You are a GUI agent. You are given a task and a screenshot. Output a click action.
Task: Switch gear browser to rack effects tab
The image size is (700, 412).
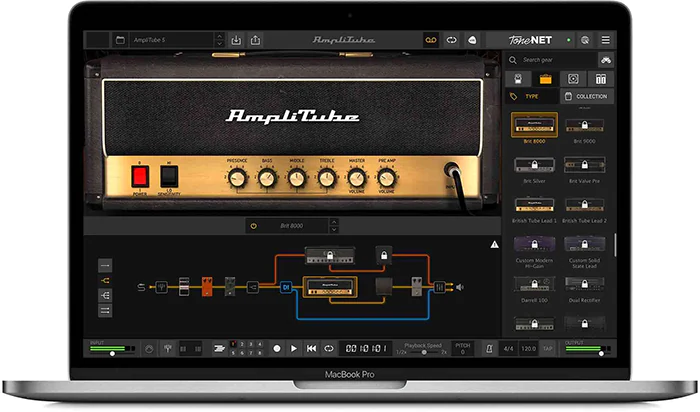(600, 79)
